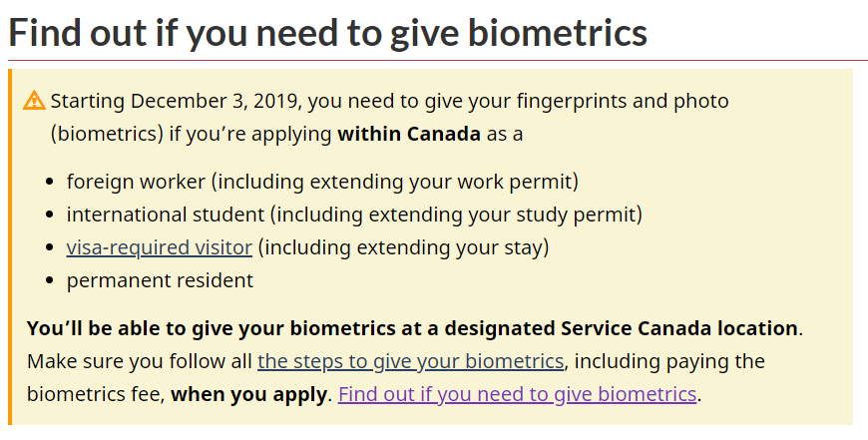Screen dimensions: 868x440
Task: Click the bullet dot beside visa-required visitor
Action: 51,247
